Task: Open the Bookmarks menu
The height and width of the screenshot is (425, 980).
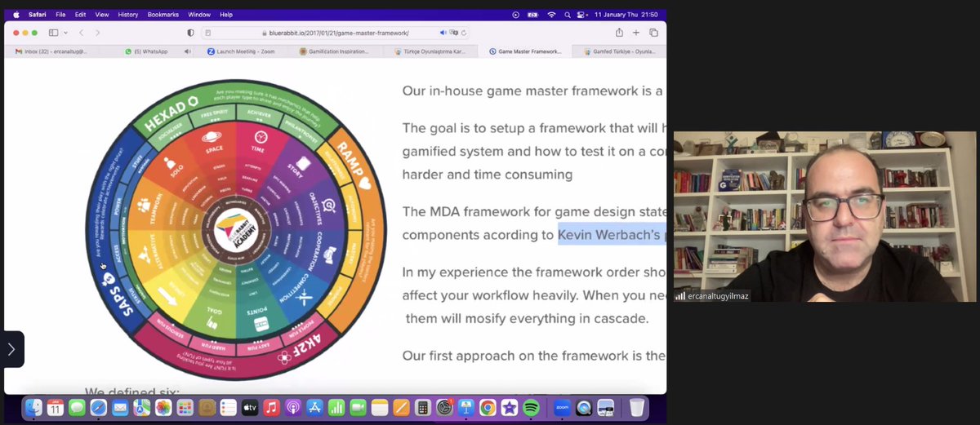Action: point(163,14)
